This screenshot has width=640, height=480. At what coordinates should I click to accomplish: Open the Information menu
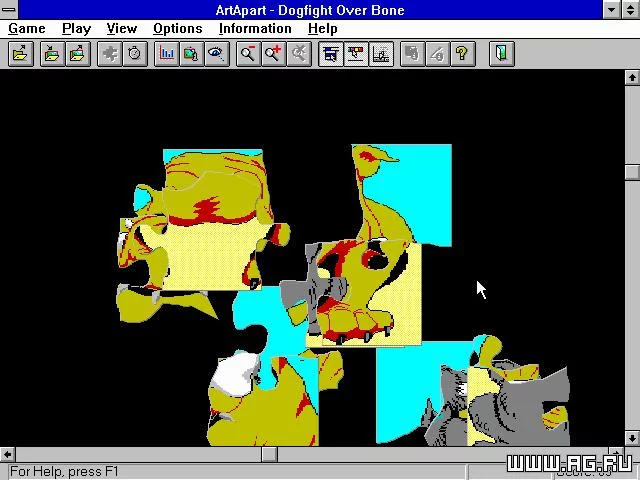pyautogui.click(x=255, y=29)
